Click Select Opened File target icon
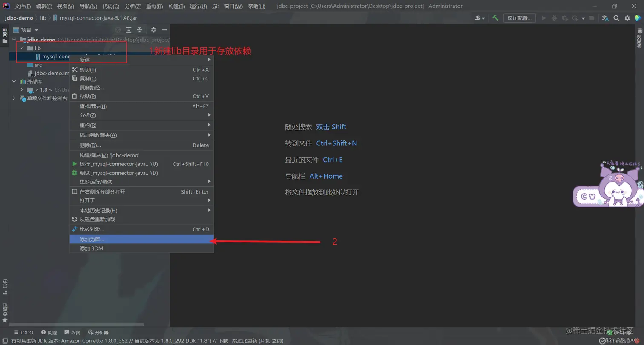The width and height of the screenshot is (644, 345). [118, 30]
